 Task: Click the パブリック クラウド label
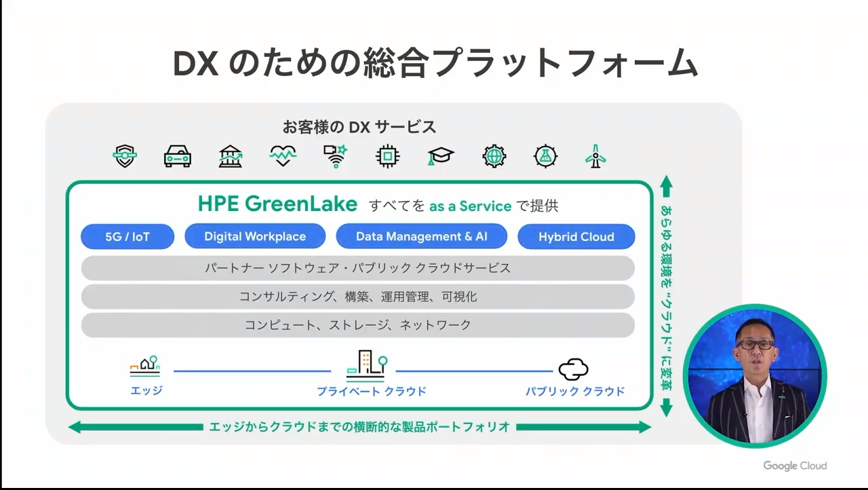coord(575,391)
